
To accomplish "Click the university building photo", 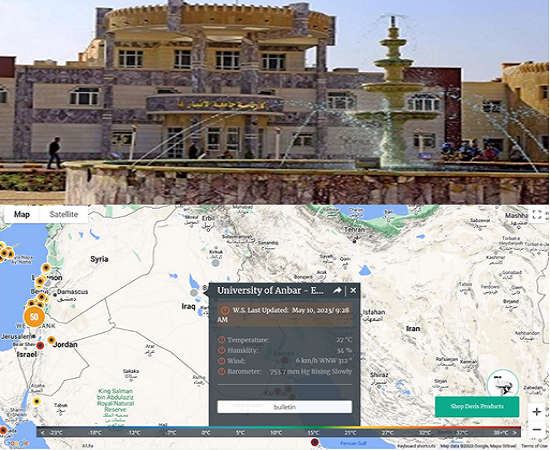I will (275, 102).
